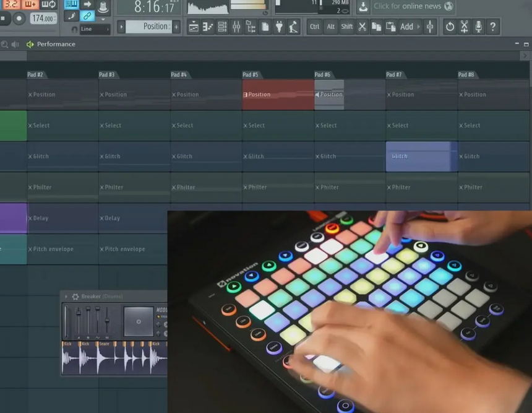This screenshot has width=532, height=413.
Task: Open the Channel rack view
Action: [222, 27]
